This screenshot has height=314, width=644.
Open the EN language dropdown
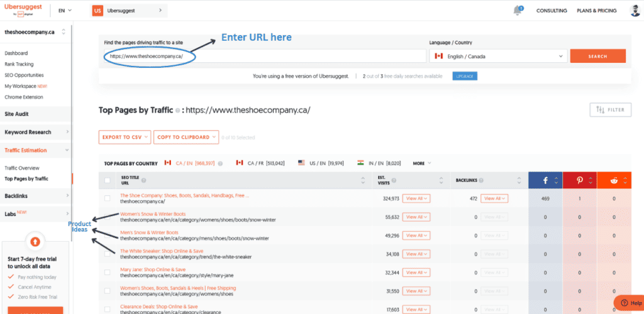[x=65, y=11]
